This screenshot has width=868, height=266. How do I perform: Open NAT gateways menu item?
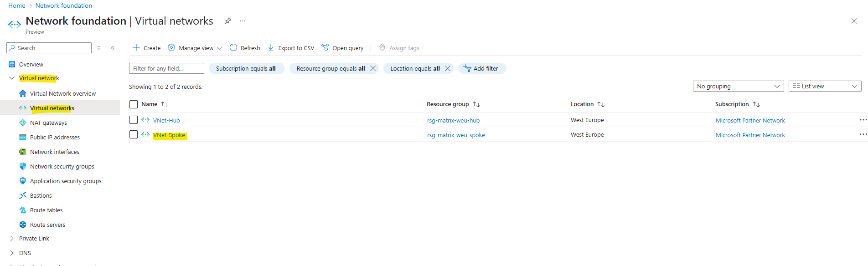pyautogui.click(x=48, y=123)
